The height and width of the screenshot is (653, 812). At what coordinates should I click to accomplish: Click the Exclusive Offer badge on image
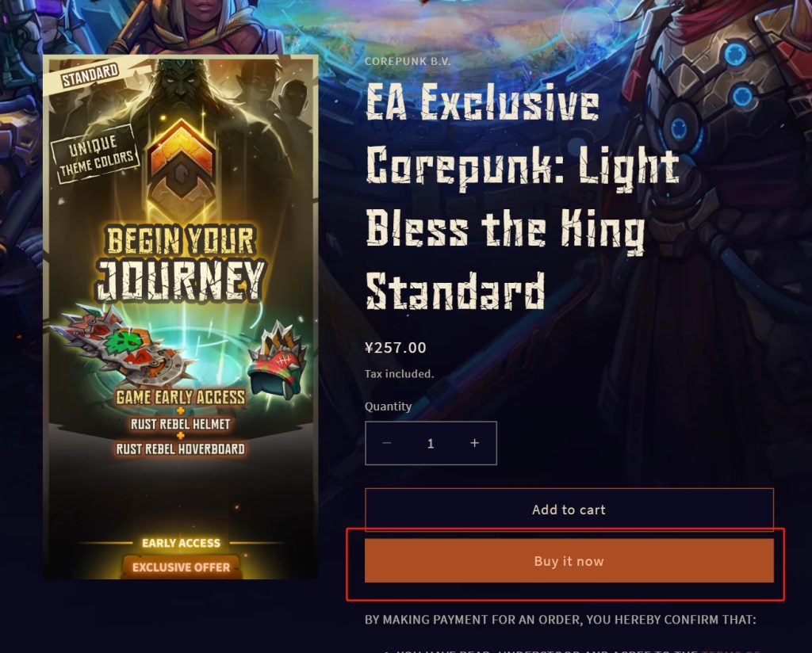point(181,567)
